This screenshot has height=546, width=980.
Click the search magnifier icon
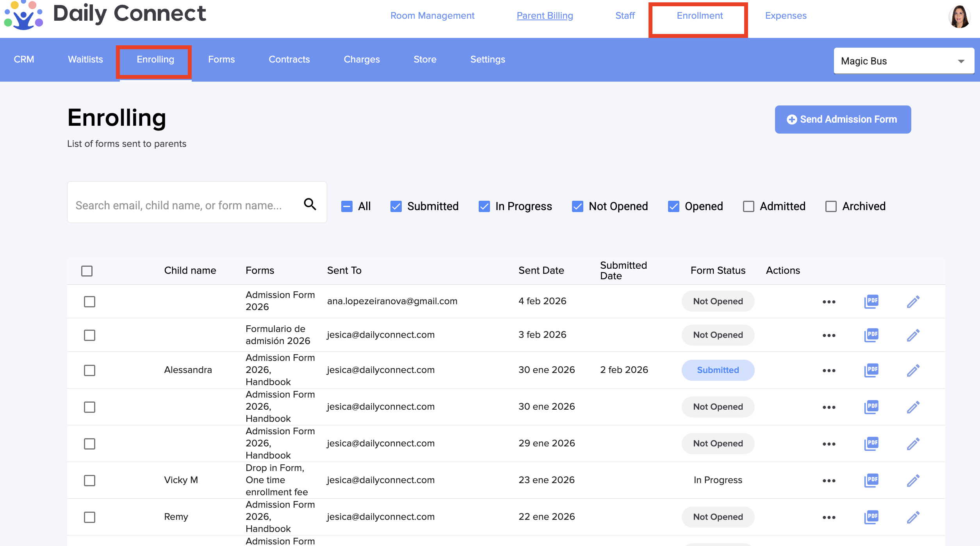[x=310, y=204]
